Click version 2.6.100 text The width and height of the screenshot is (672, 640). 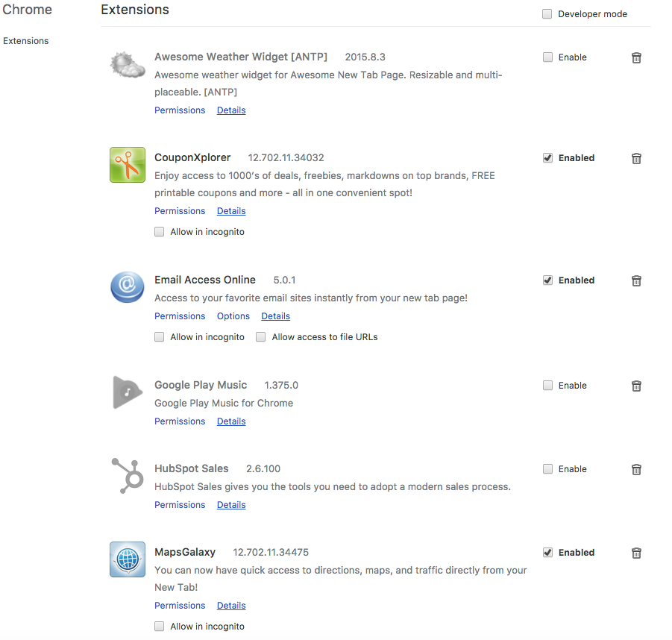(x=263, y=468)
